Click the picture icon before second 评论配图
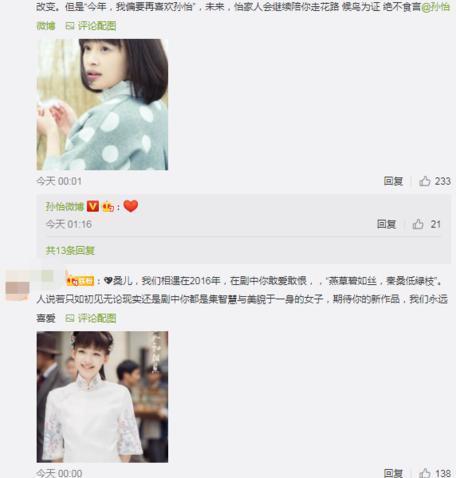This screenshot has width=456, height=478. pos(70,318)
